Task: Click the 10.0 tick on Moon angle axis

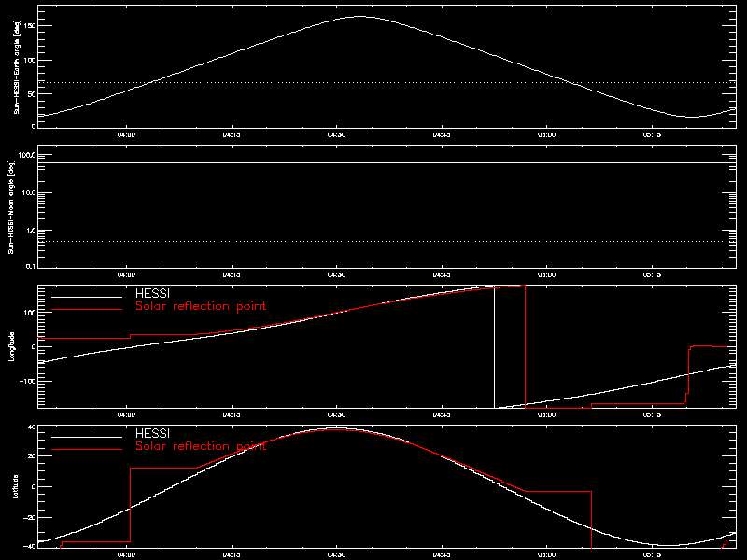Action: click(28, 193)
